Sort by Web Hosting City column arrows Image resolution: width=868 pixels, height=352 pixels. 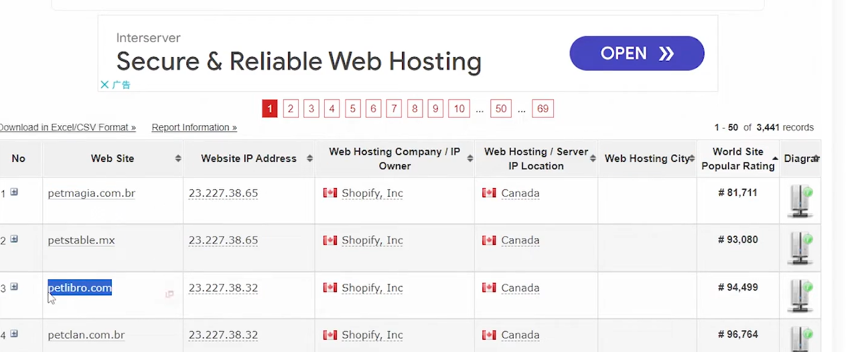(692, 159)
